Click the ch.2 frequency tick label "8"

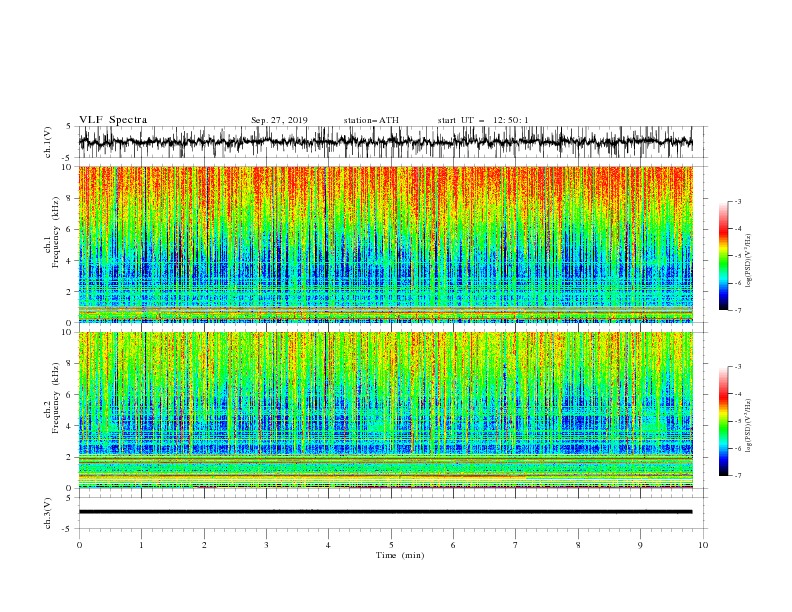click(x=70, y=364)
